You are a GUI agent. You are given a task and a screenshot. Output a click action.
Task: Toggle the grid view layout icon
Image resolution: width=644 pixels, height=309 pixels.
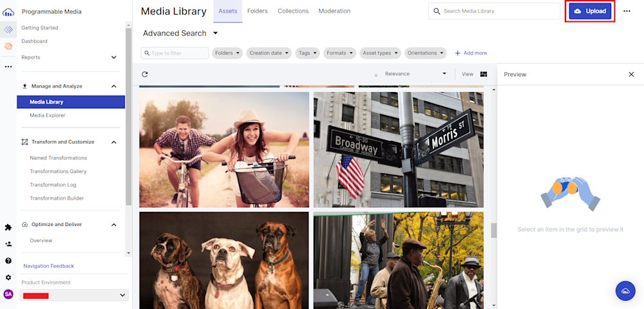[x=484, y=74]
